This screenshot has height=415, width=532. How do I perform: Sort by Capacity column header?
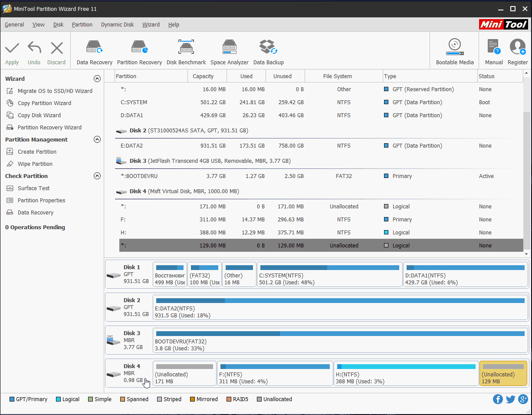[x=207, y=76]
